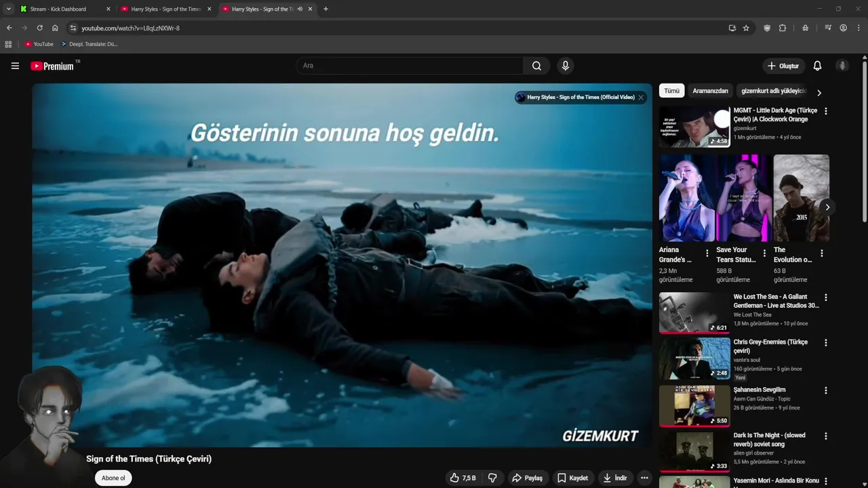Like the video (7,5 B)

tap(463, 478)
